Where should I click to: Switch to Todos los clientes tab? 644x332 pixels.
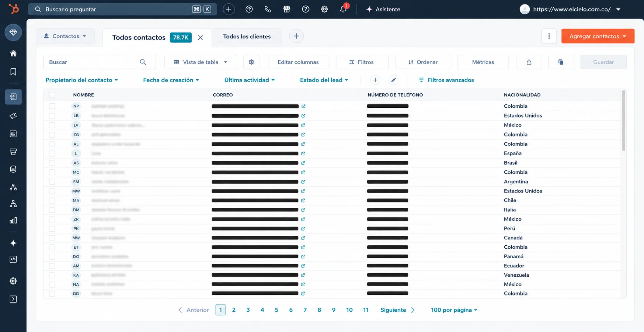[x=247, y=37]
